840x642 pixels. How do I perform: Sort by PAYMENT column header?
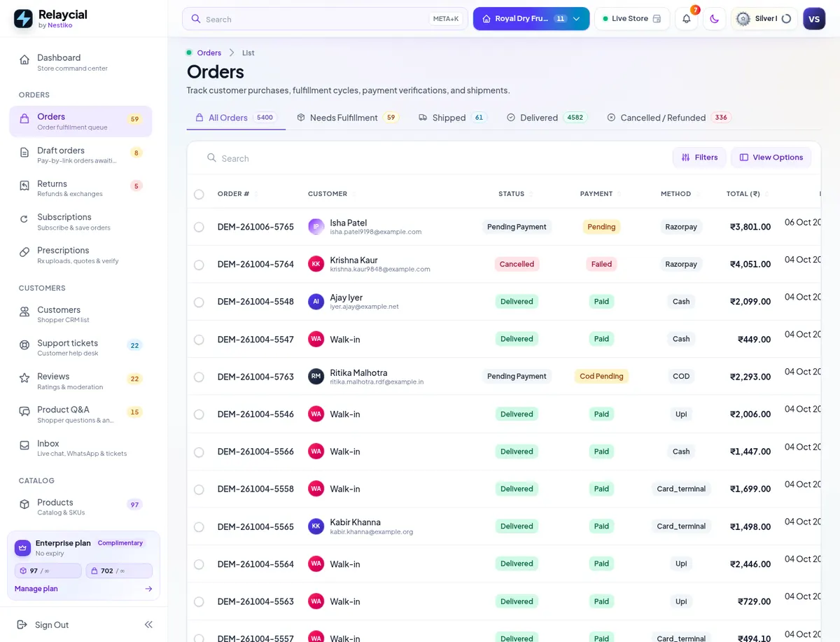tap(600, 194)
